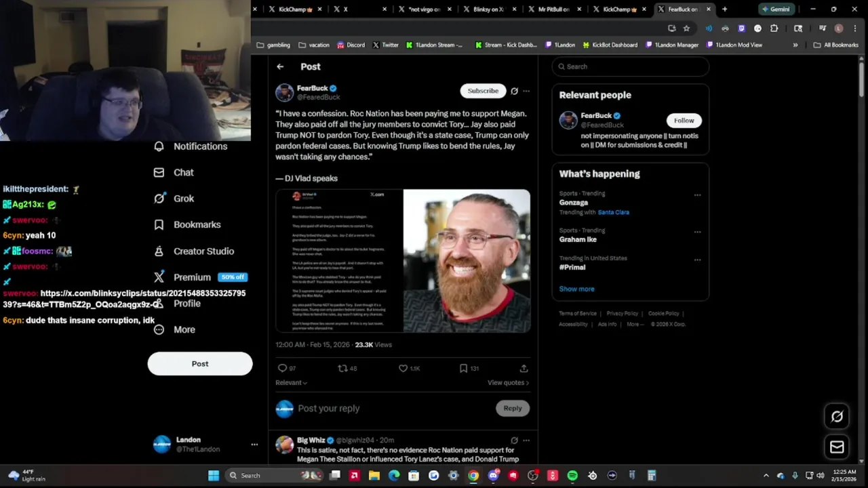The image size is (868, 488).
Task: Open Microsoft Edge from the taskbar
Action: coord(394,476)
